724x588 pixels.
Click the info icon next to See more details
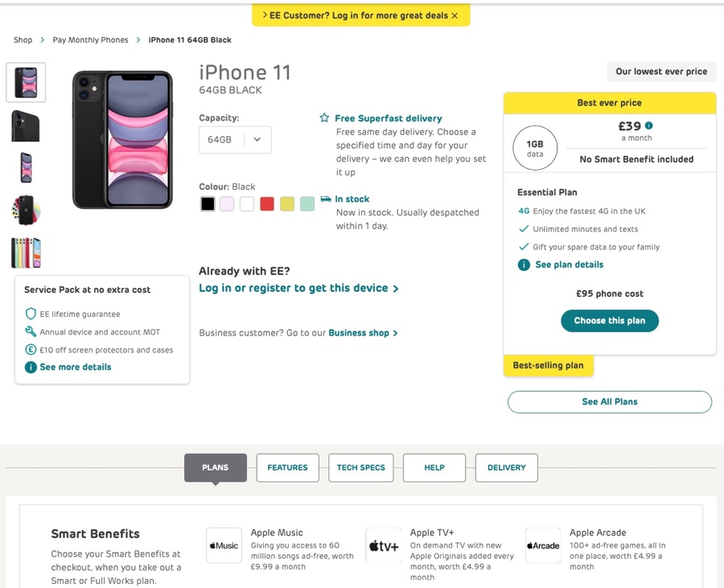31,367
